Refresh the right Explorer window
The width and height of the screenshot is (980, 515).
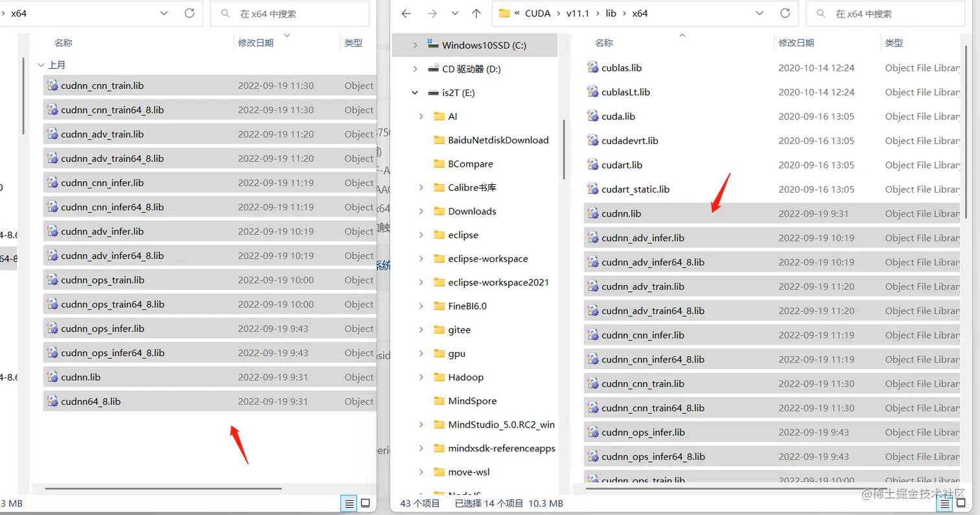pos(785,13)
